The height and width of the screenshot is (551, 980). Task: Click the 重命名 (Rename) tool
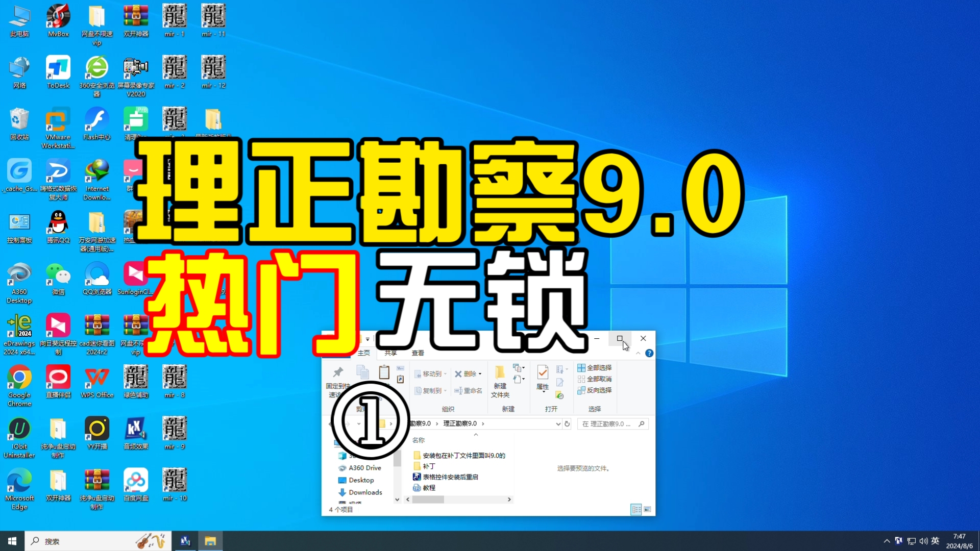point(468,390)
